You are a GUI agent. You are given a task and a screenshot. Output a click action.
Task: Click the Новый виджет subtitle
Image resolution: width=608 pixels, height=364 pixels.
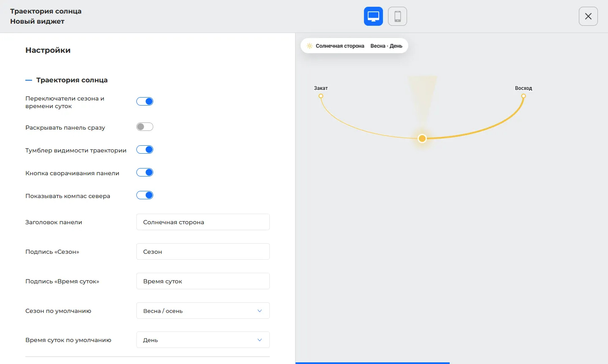[x=37, y=22]
